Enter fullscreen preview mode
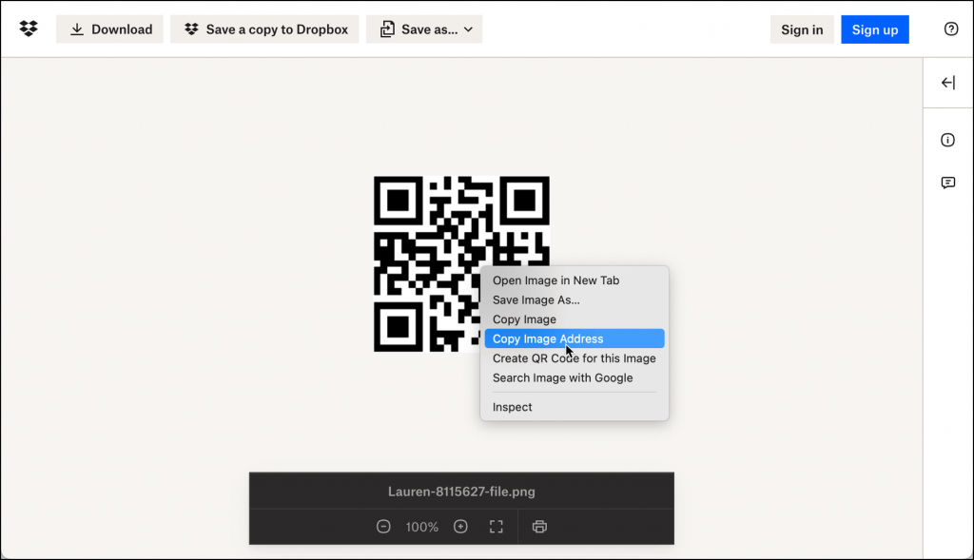The width and height of the screenshot is (974, 560). coord(496,526)
